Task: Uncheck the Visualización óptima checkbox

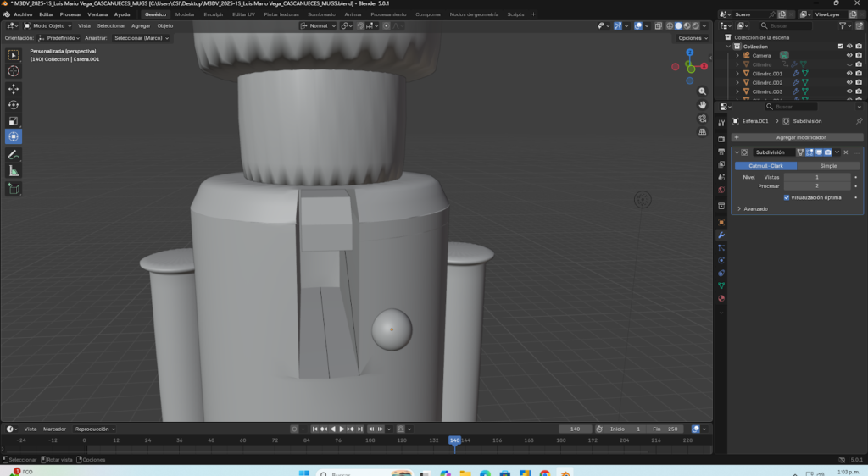Action: [x=787, y=197]
